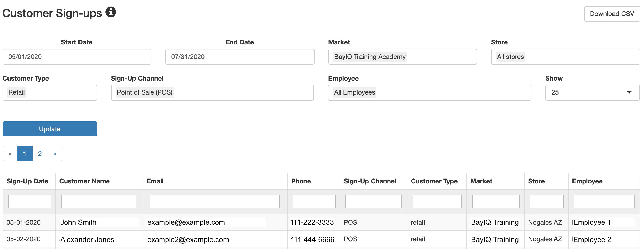
Task: Download the CSV report
Action: pyautogui.click(x=612, y=14)
